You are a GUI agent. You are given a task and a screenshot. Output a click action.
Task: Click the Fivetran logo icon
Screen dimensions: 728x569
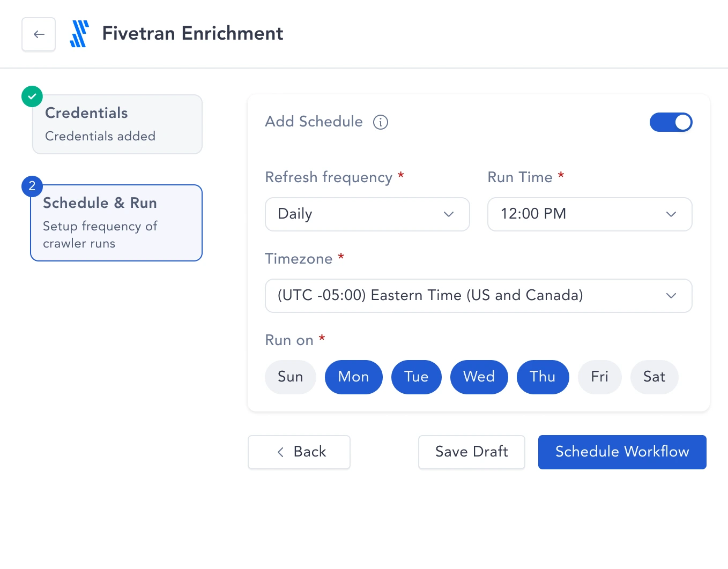tap(79, 34)
